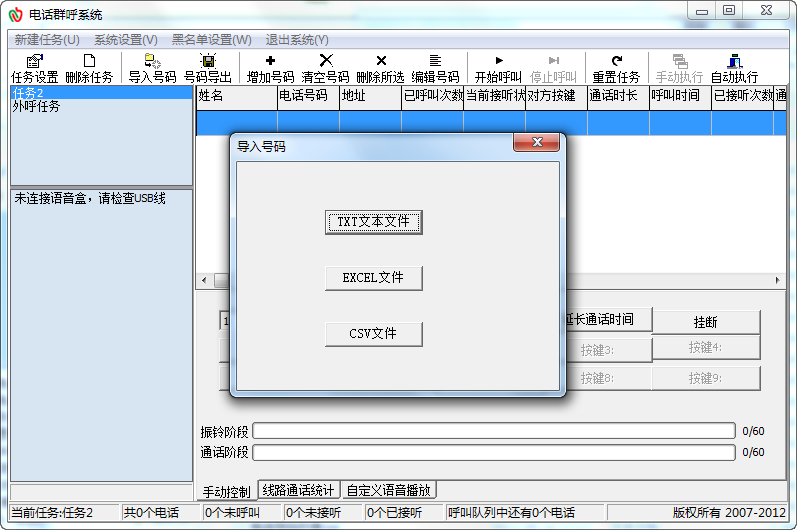Image resolution: width=797 pixels, height=530 pixels.
Task: Choose TXT文本文件 import option
Action: (x=374, y=222)
